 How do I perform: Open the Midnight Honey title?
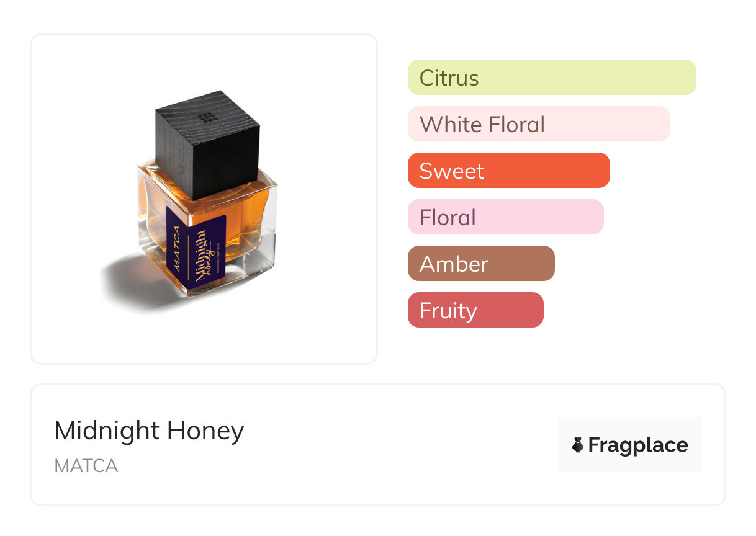click(x=149, y=431)
